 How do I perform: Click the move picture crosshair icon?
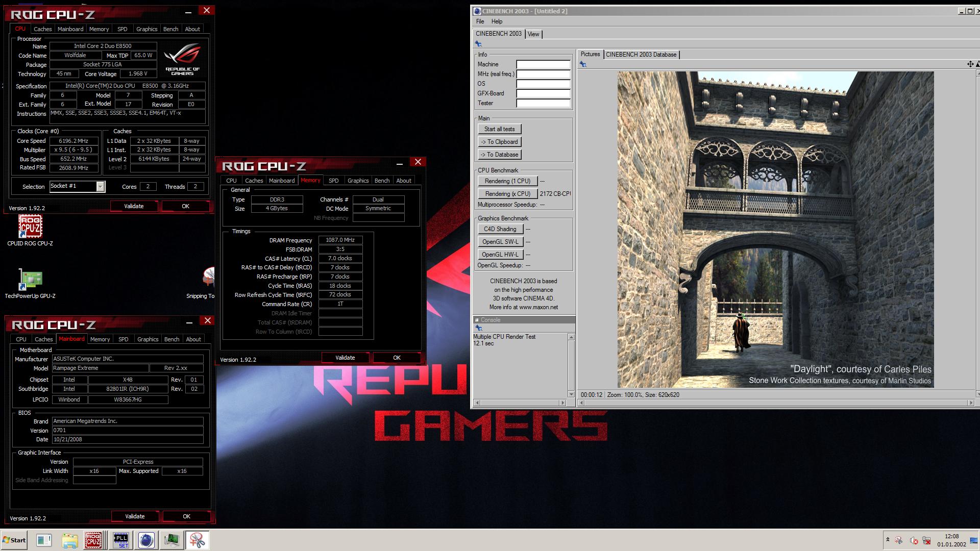[x=970, y=64]
